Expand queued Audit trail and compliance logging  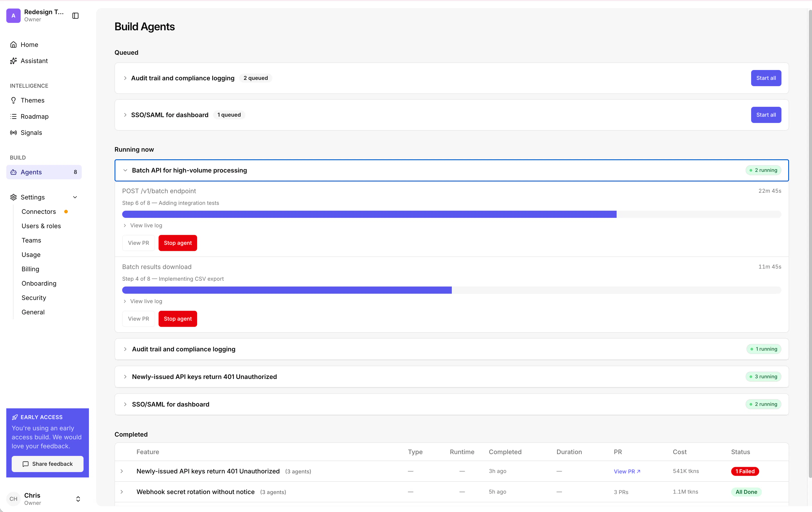pyautogui.click(x=125, y=78)
